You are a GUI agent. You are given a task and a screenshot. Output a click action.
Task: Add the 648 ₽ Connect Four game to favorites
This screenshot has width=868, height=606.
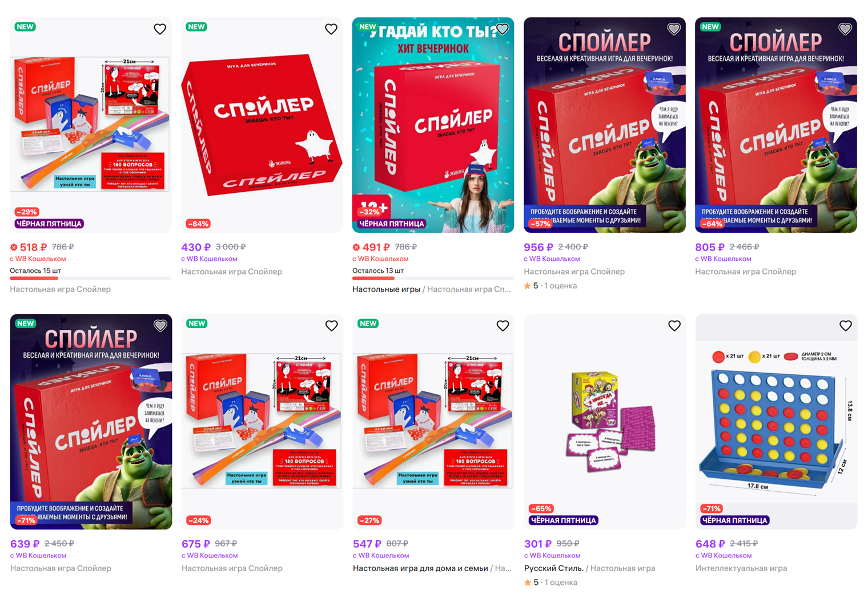(x=846, y=326)
